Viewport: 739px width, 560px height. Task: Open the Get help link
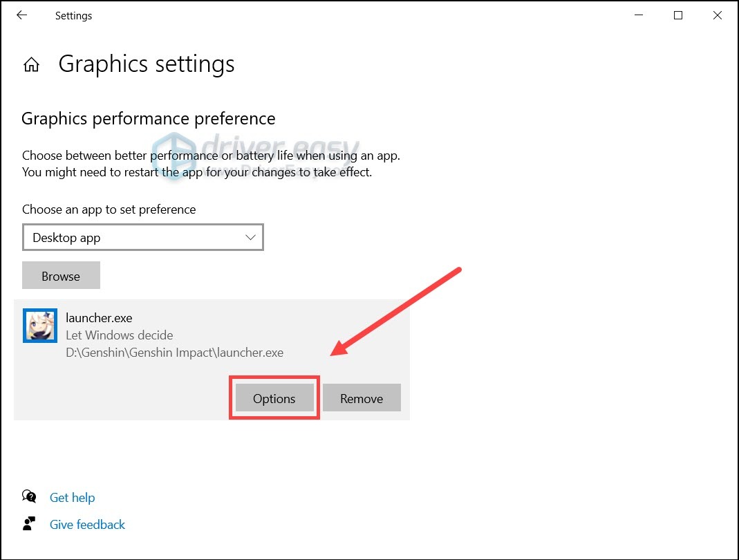click(x=72, y=497)
